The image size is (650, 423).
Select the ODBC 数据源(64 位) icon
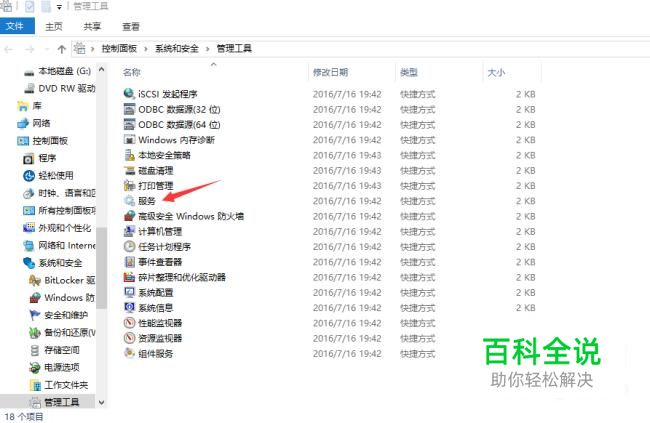129,124
